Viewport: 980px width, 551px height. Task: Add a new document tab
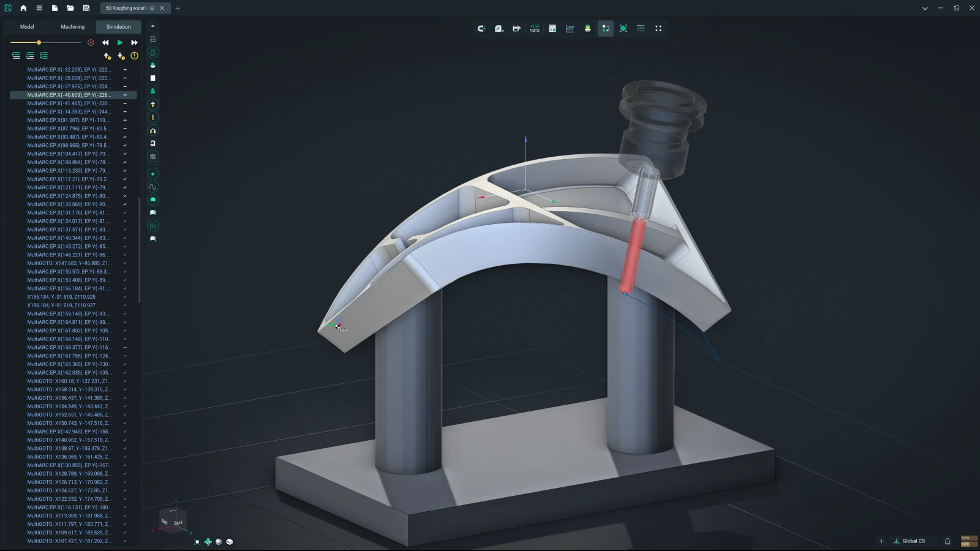[x=178, y=8]
